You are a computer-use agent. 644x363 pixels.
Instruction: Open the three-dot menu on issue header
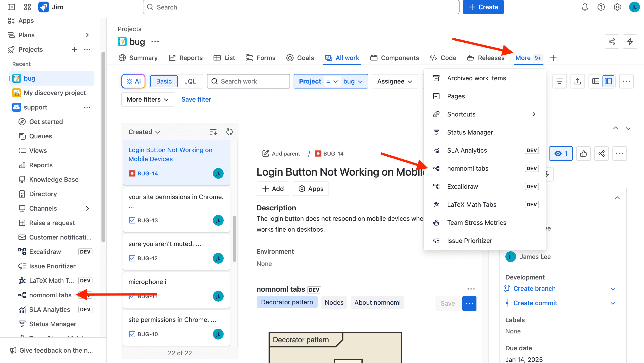click(619, 154)
